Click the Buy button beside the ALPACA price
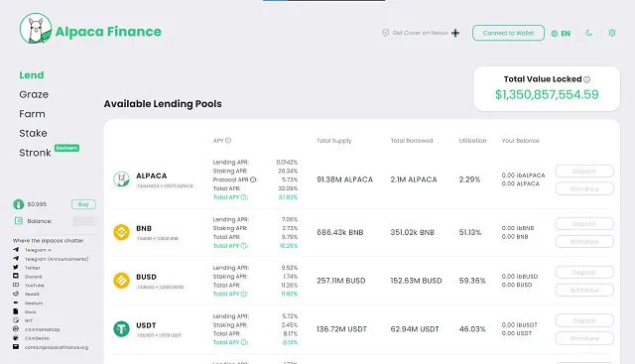This screenshot has width=635, height=364. tap(83, 204)
